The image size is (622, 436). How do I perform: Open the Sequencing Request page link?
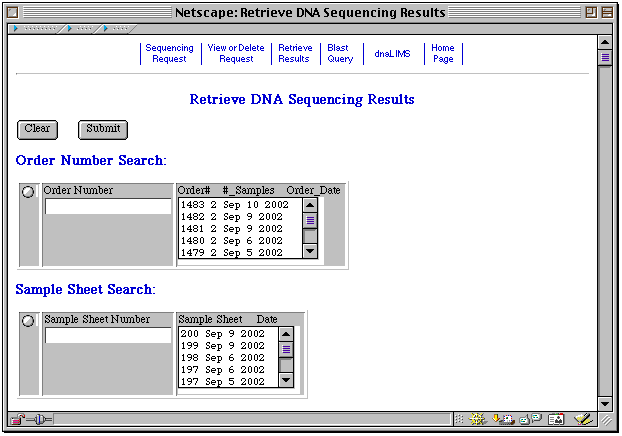click(x=169, y=53)
